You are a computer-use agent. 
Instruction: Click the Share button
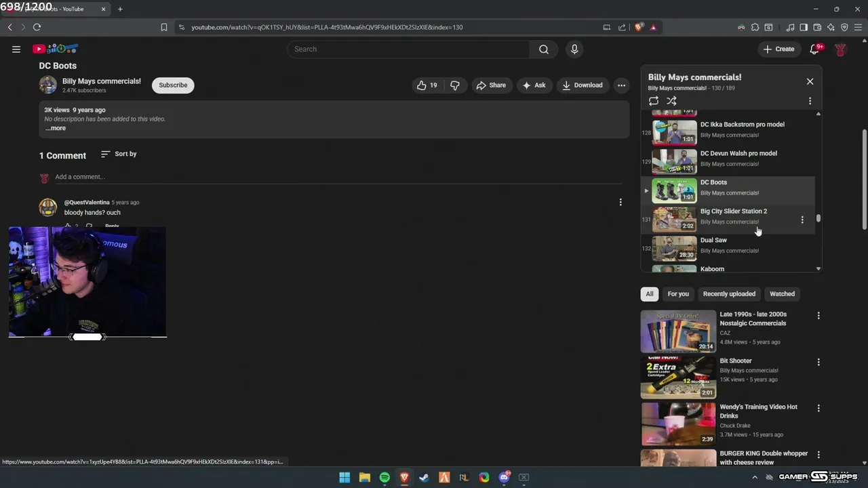click(491, 85)
